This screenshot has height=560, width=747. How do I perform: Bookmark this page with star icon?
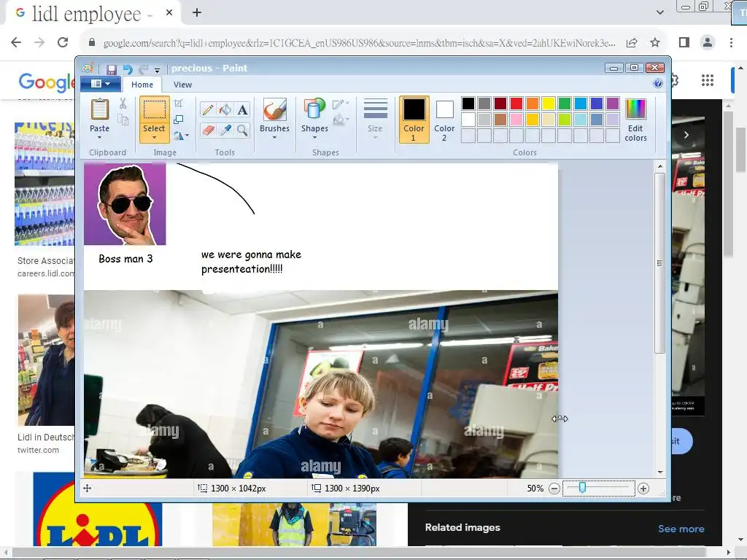tap(655, 42)
